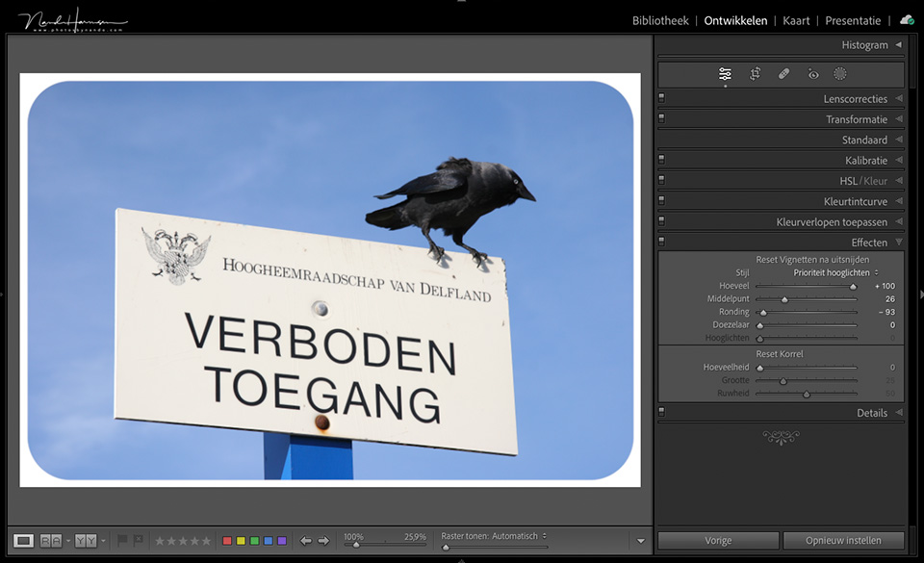Viewport: 924px width, 563px height.
Task: Toggle the Transformatie panel switch
Action: pyautogui.click(x=661, y=118)
